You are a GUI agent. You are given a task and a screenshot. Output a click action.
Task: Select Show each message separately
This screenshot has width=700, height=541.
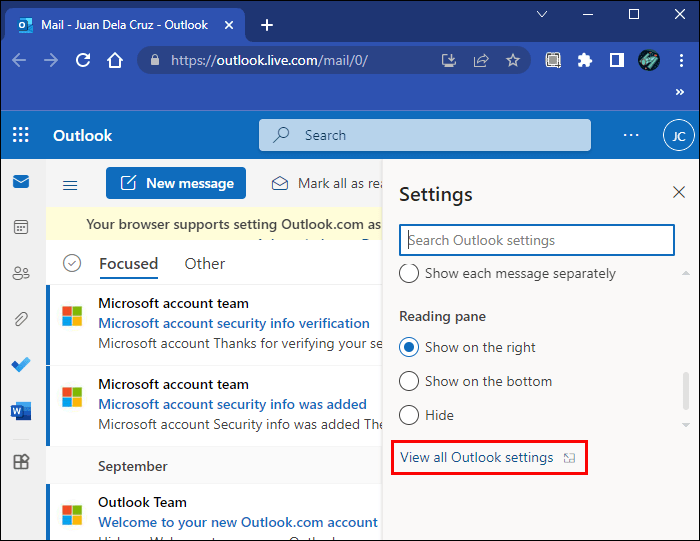[x=409, y=273]
